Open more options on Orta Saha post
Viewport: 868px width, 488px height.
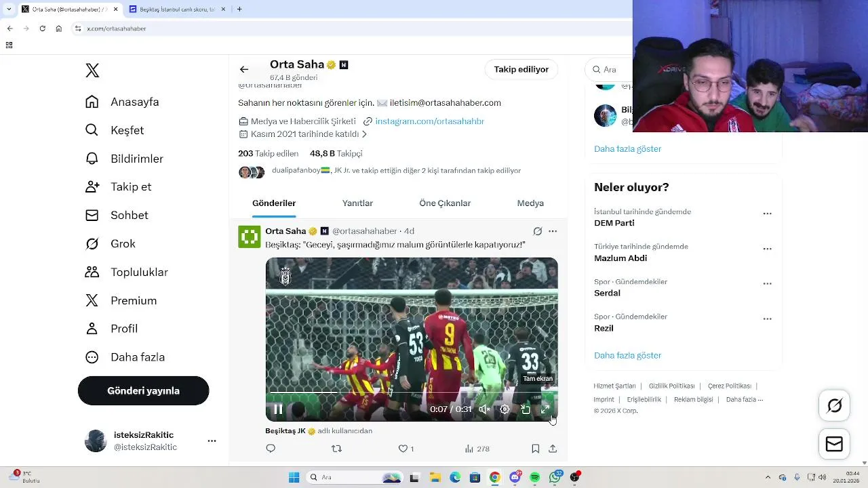(x=553, y=231)
